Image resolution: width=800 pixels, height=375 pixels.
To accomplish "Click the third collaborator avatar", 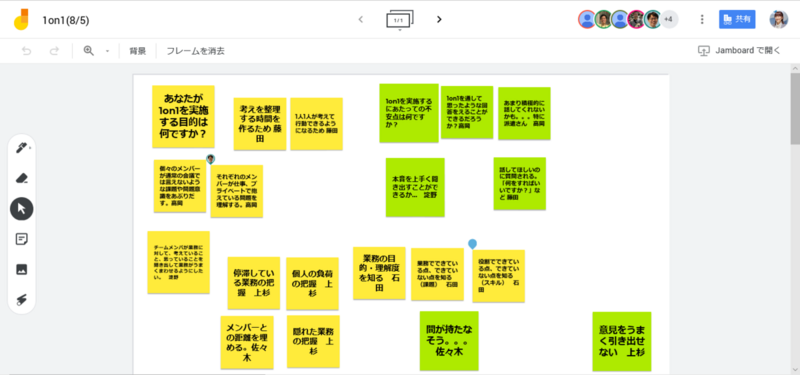I will tap(620, 19).
